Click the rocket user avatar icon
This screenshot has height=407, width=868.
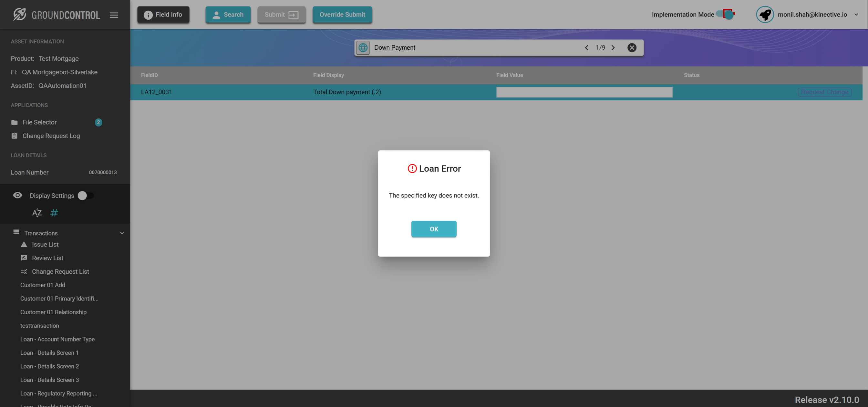click(x=765, y=15)
